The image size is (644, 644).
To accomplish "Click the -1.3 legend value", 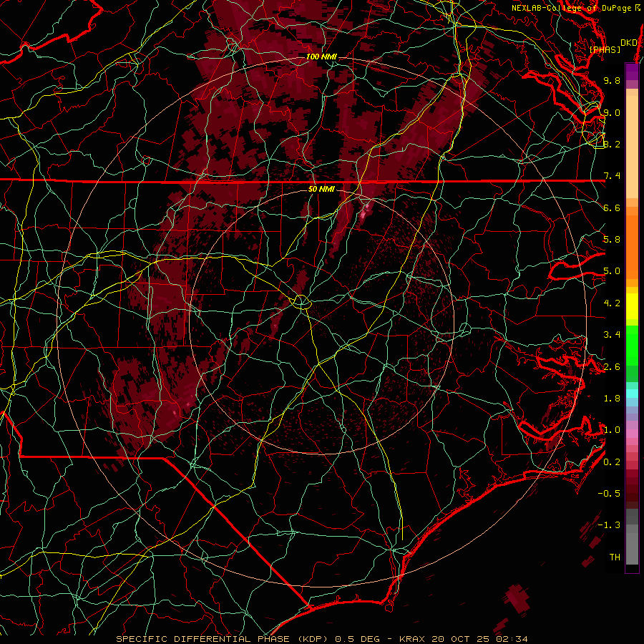I will (x=609, y=525).
